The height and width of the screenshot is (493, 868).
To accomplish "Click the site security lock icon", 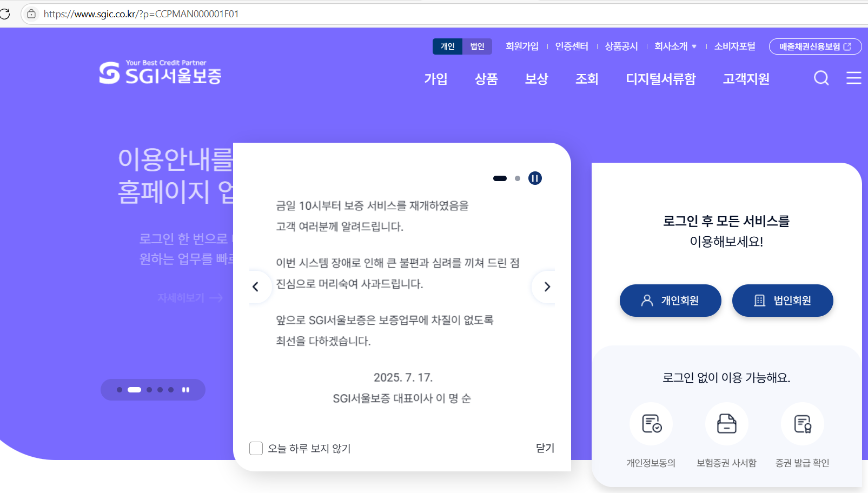I will click(31, 14).
